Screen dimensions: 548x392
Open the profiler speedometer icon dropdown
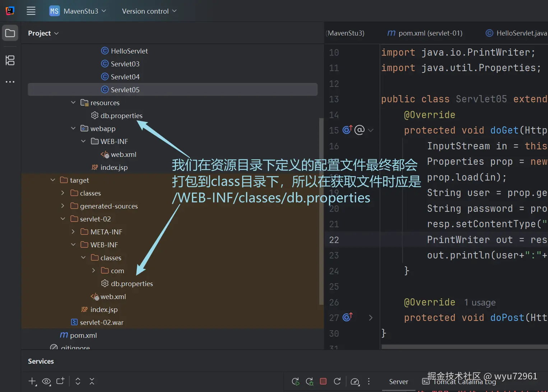point(355,381)
